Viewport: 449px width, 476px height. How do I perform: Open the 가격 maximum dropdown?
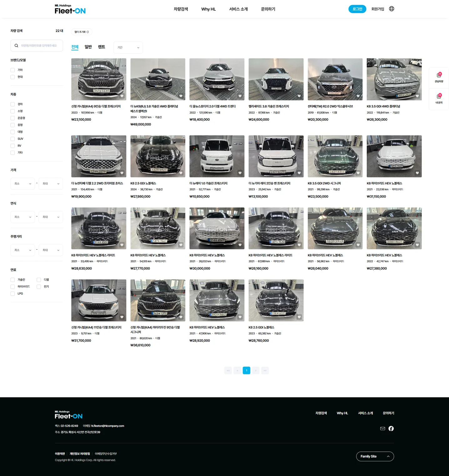[51, 184]
